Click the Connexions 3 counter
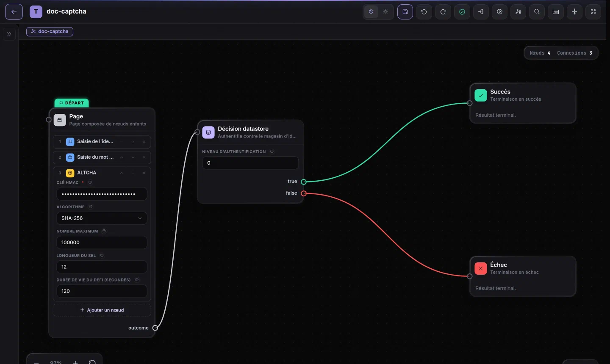The image size is (610, 364). pyautogui.click(x=574, y=53)
